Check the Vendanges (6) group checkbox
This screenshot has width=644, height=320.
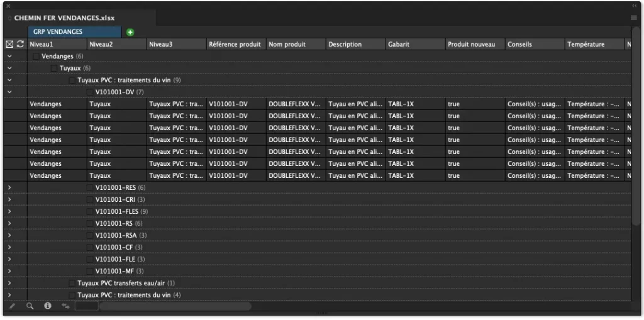(36, 57)
